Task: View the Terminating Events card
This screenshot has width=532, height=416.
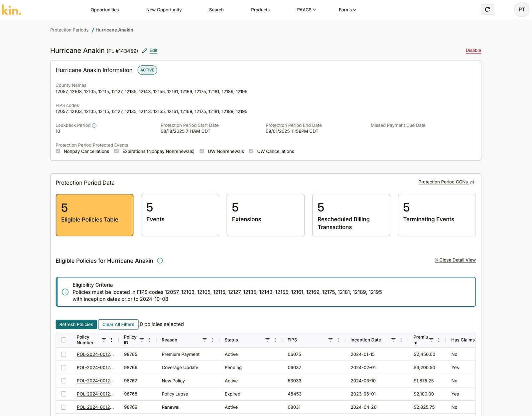Action: (x=437, y=215)
